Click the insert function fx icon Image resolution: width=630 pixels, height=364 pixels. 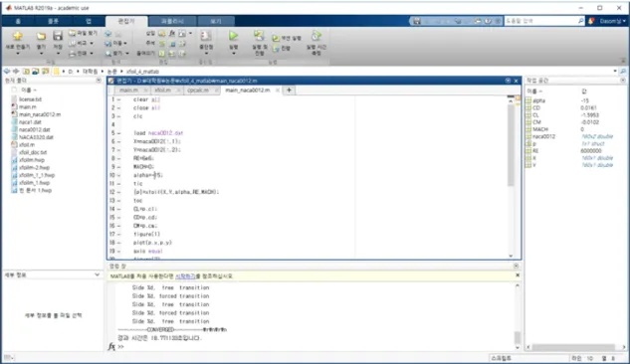pos(172,33)
